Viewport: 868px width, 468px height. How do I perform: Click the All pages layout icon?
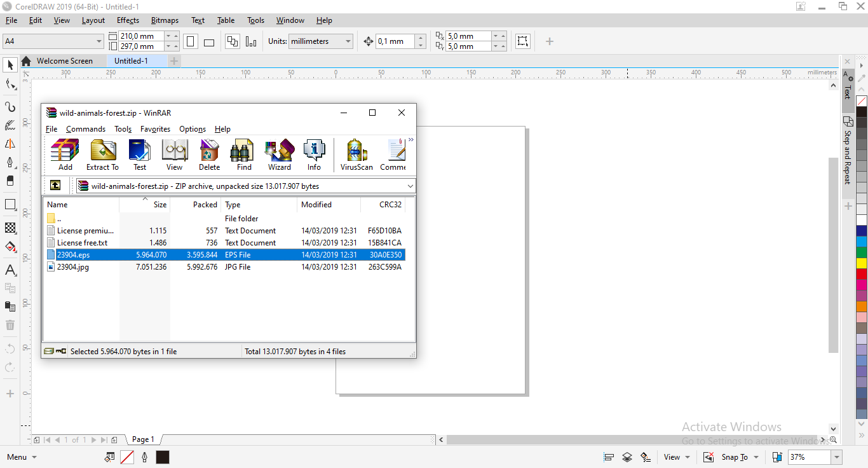(233, 41)
